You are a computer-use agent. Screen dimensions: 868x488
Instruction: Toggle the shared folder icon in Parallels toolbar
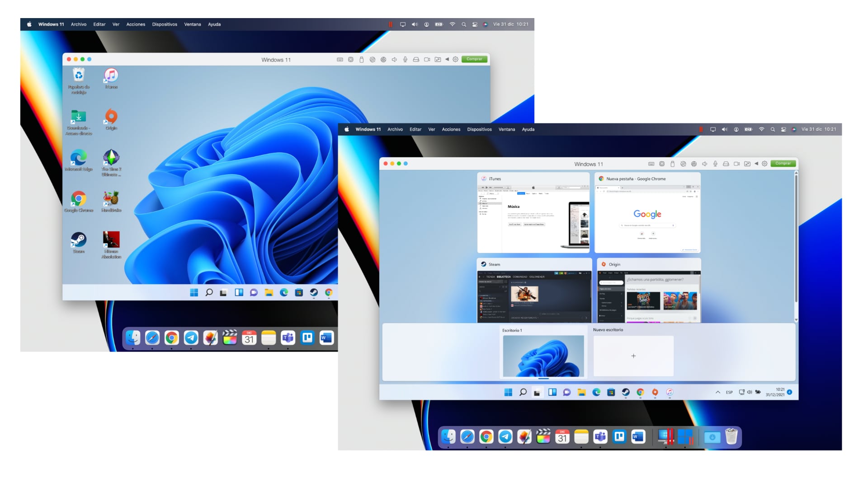click(x=747, y=164)
